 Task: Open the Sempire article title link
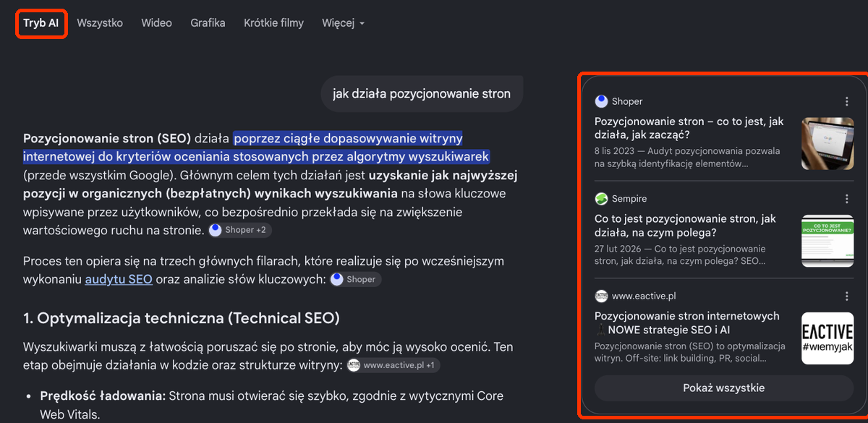[x=686, y=226]
